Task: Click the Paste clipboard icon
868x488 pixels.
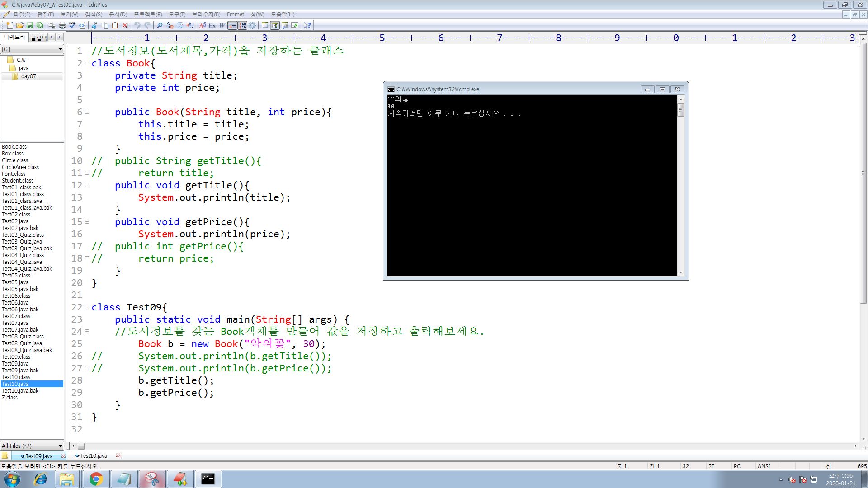Action: 115,25
